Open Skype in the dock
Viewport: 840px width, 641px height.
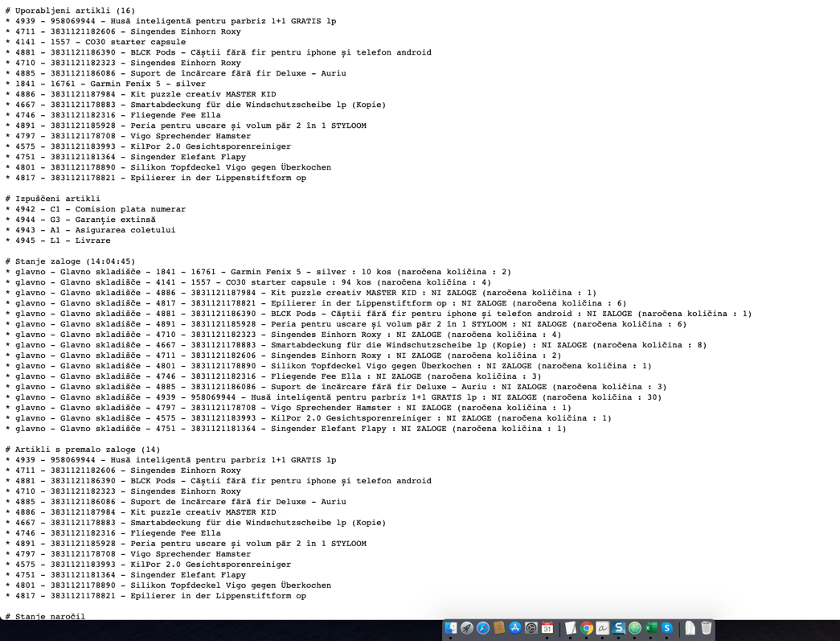(667, 628)
